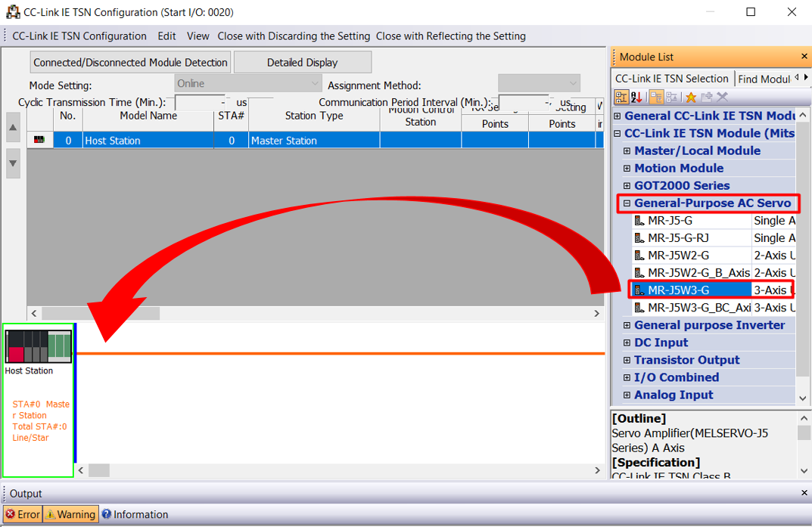Expand the GOT2000 Series node
Screen dimensions: 812x527
pyautogui.click(x=627, y=186)
